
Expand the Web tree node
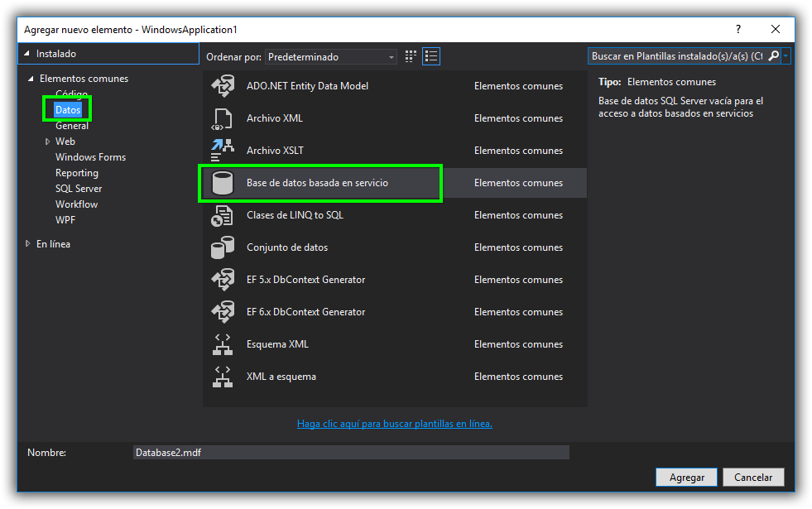pyautogui.click(x=47, y=142)
